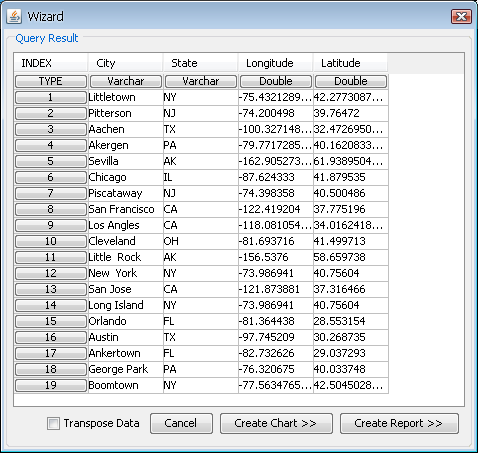Screen dimensions: 478x453
Task: Select the OH state cell for Cleveland
Action: tap(201, 241)
